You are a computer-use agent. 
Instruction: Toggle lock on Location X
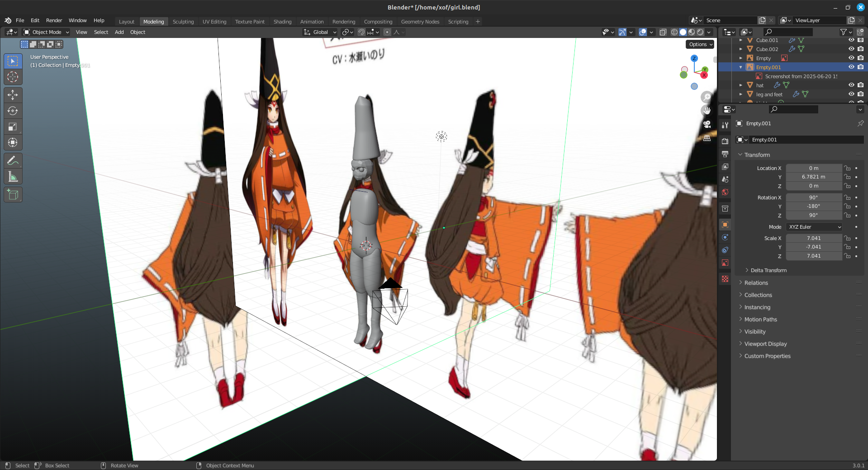[x=848, y=168]
